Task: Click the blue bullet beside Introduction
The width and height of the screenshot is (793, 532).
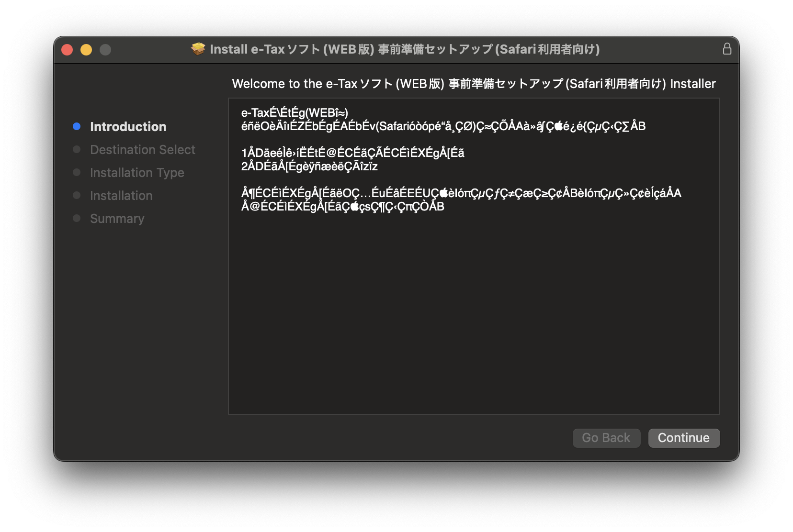Action: (77, 126)
